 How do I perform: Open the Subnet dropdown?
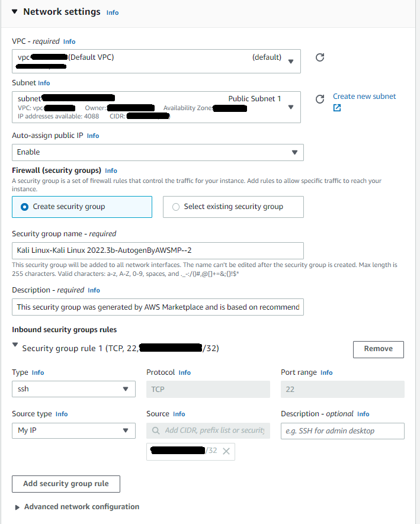tap(291, 107)
